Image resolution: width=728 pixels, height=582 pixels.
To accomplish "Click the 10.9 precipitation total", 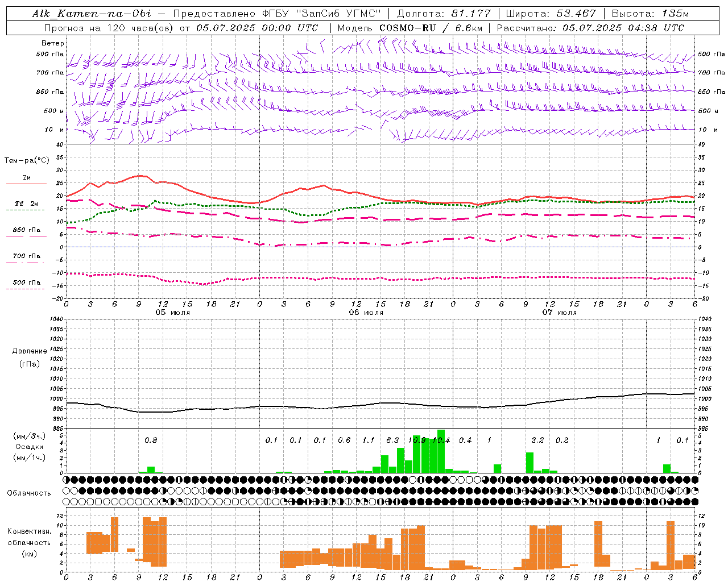I will 417,440.
